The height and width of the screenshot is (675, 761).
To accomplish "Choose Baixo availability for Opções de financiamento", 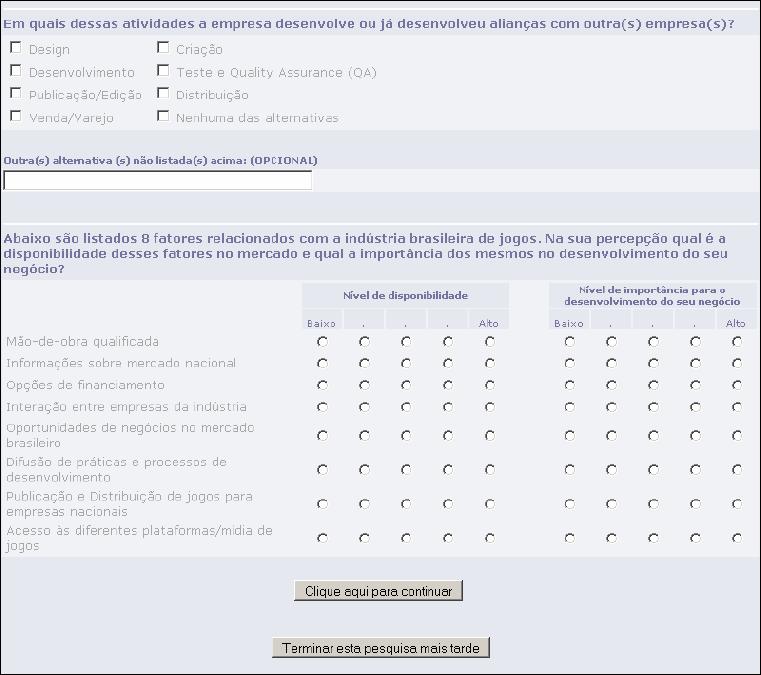I will pos(322,385).
